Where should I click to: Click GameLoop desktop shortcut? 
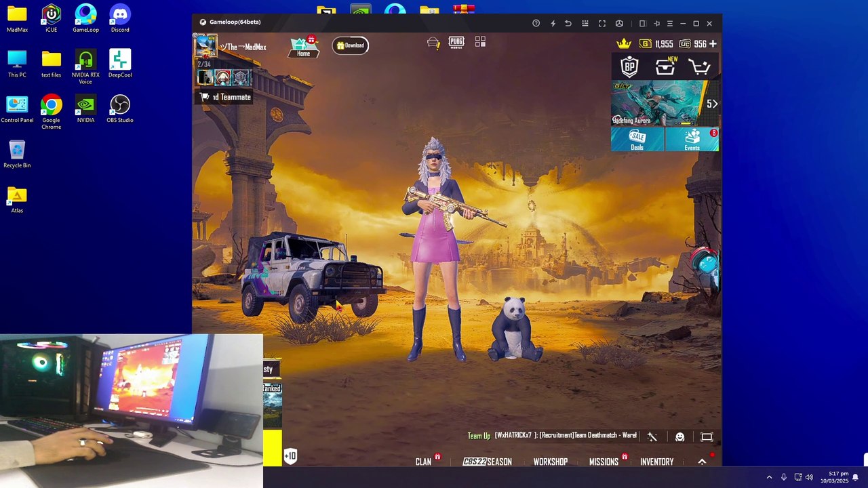coord(85,18)
